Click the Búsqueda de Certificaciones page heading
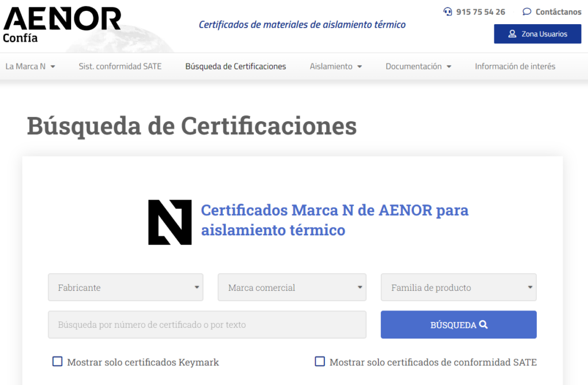 point(192,126)
